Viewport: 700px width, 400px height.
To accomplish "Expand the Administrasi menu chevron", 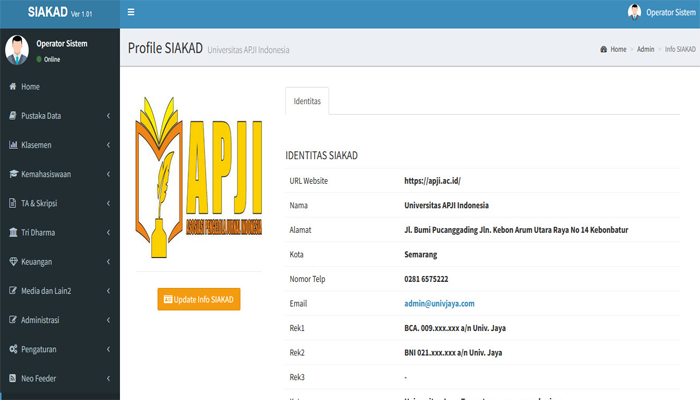I will (x=108, y=320).
